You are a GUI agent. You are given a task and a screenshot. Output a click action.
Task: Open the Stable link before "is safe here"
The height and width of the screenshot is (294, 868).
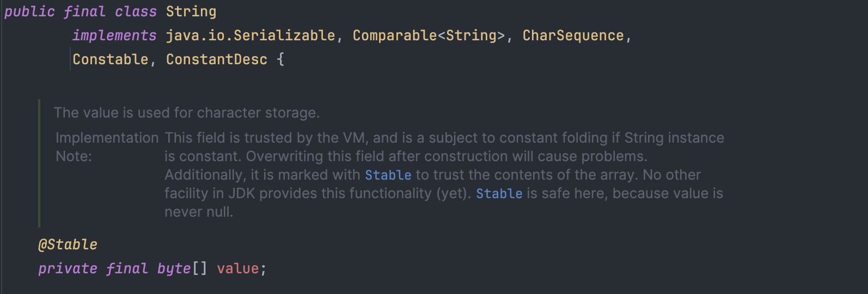(499, 194)
